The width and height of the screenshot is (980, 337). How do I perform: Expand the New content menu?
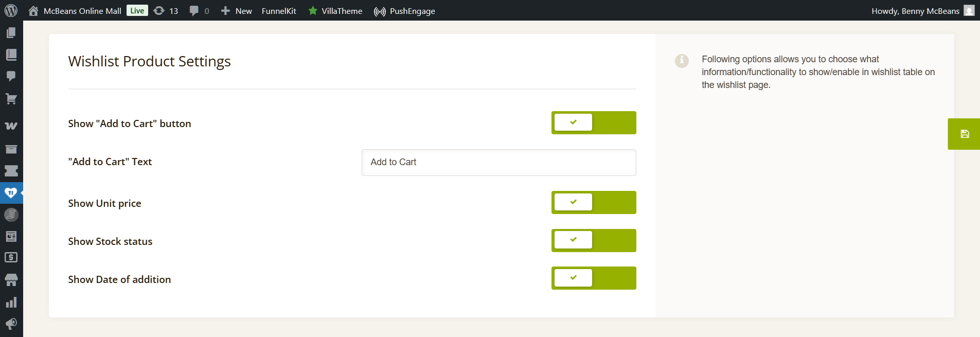tap(237, 11)
